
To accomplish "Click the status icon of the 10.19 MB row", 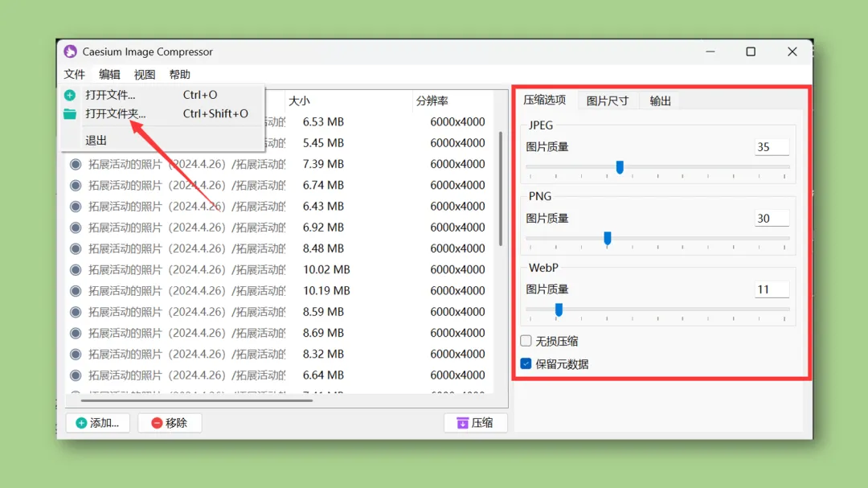I will tap(76, 291).
